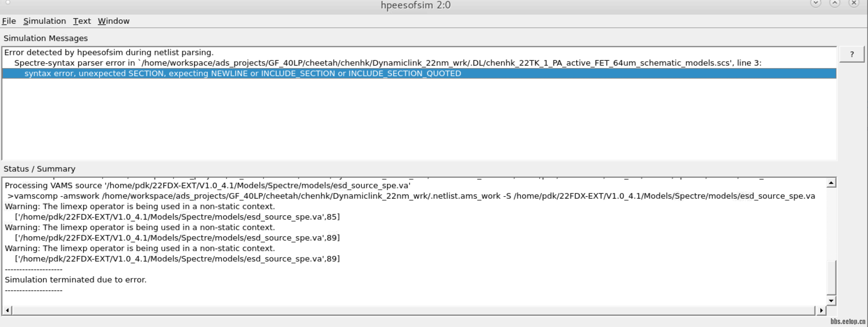
Task: Select the Spectre-syntax parser error line
Action: pyautogui.click(x=388, y=63)
